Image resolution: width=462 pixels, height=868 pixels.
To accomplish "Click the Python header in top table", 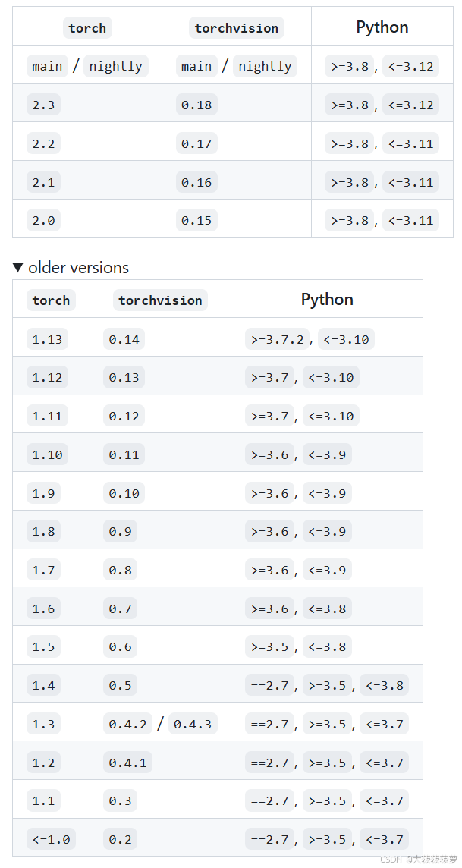I will click(x=382, y=27).
